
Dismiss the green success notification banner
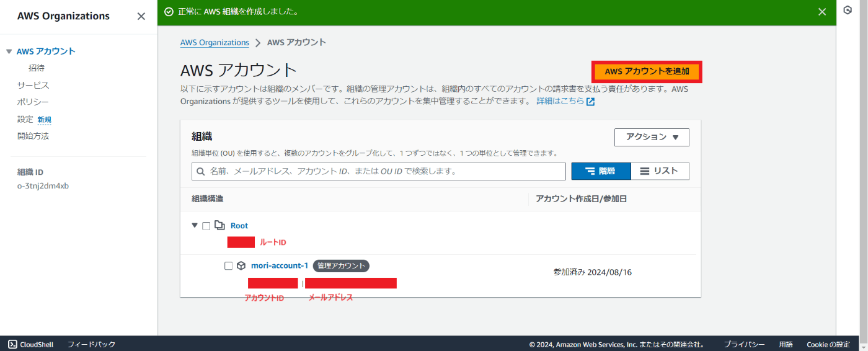tap(822, 12)
